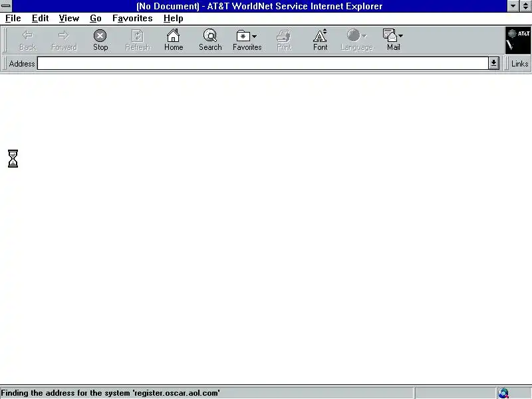Open the Favorites folder toolbar icon
This screenshot has height=399, width=532.
click(x=243, y=36)
